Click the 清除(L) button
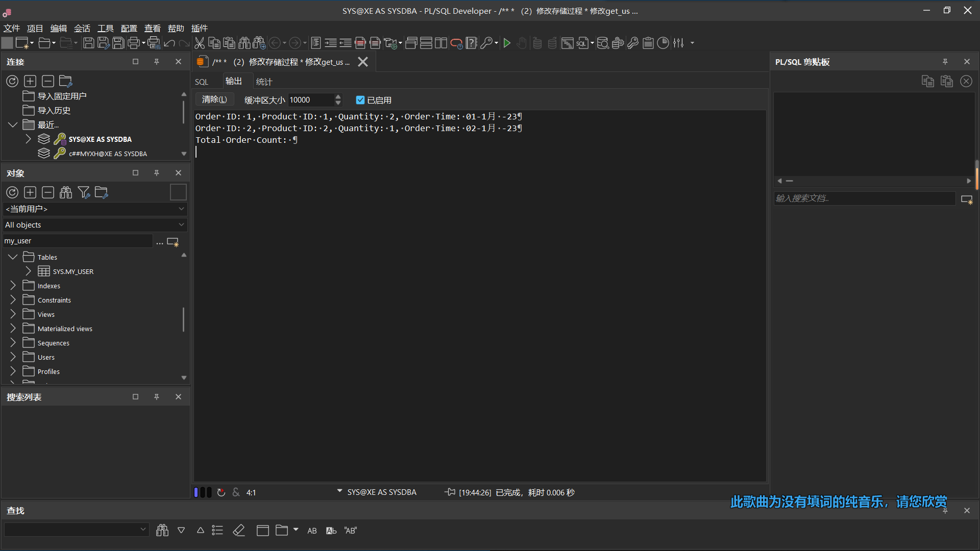The height and width of the screenshot is (551, 980). [214, 99]
